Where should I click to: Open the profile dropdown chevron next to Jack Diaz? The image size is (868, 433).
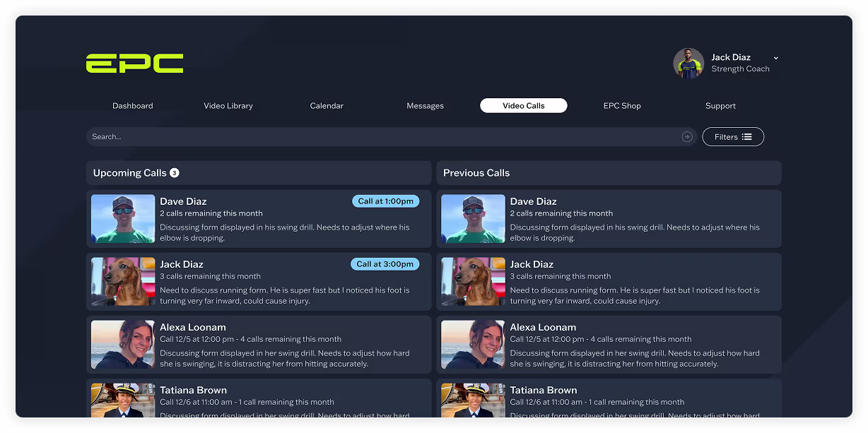pos(775,57)
